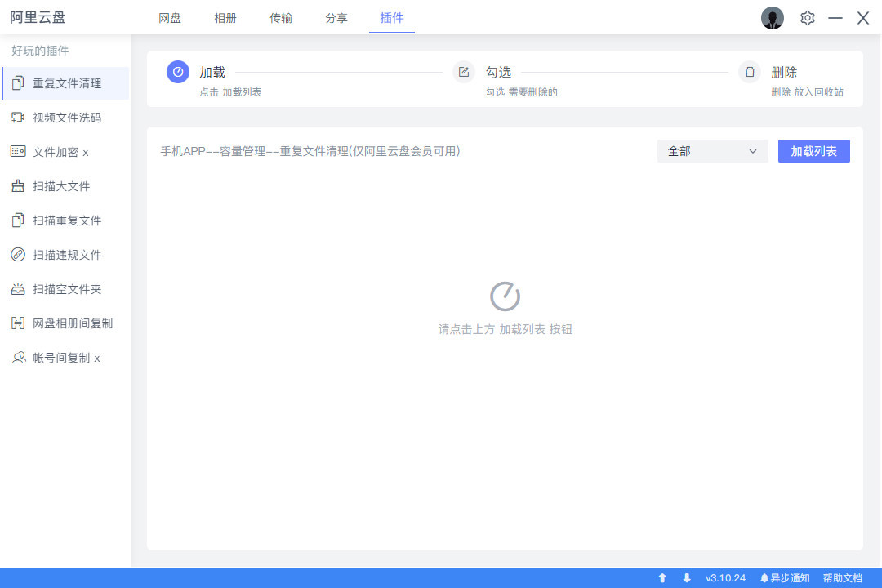882x588 pixels.
Task: Click the 异步通知 bell notification
Action: pyautogui.click(x=785, y=578)
